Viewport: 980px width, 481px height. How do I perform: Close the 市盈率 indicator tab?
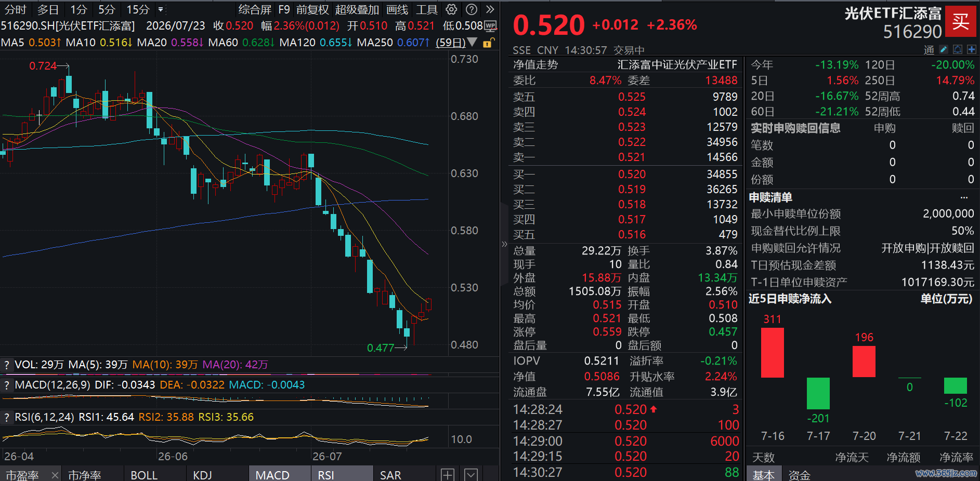click(x=55, y=475)
